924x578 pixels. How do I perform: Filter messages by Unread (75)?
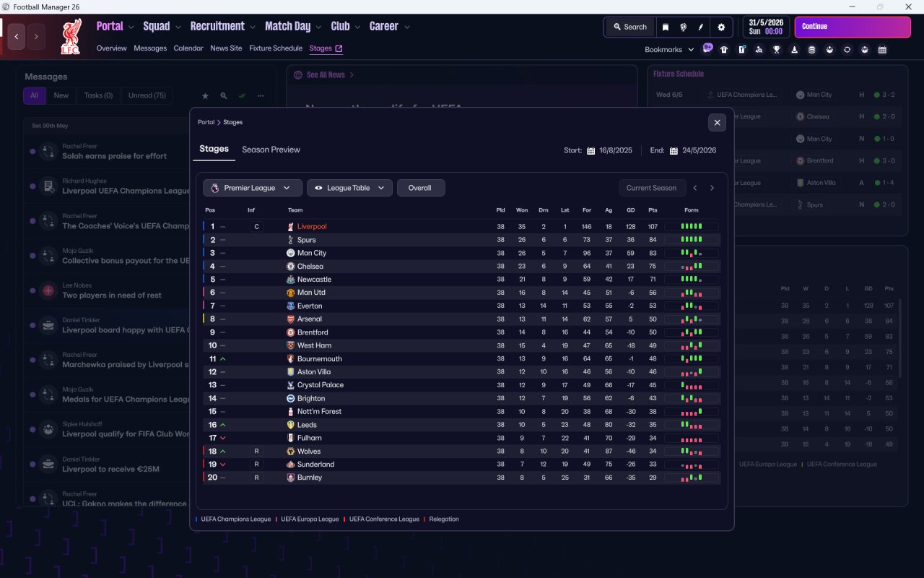click(x=147, y=95)
